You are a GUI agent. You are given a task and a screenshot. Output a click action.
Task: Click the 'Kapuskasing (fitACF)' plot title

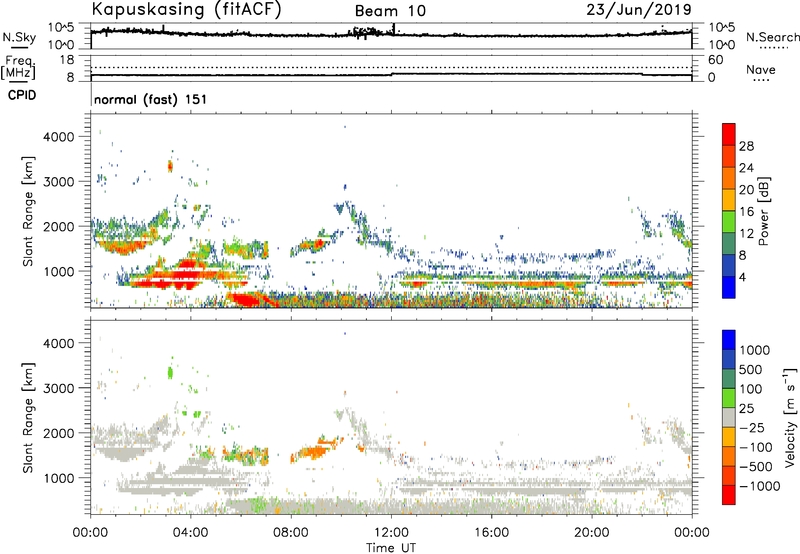[186, 9]
